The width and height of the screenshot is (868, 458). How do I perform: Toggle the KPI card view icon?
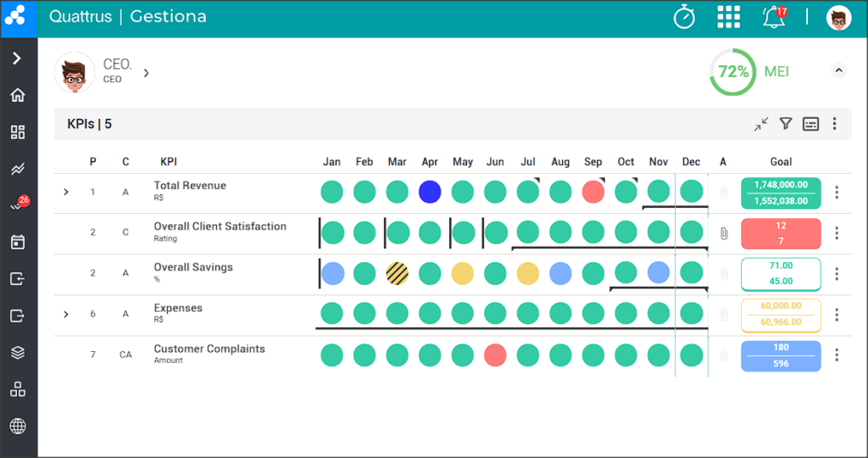click(810, 124)
